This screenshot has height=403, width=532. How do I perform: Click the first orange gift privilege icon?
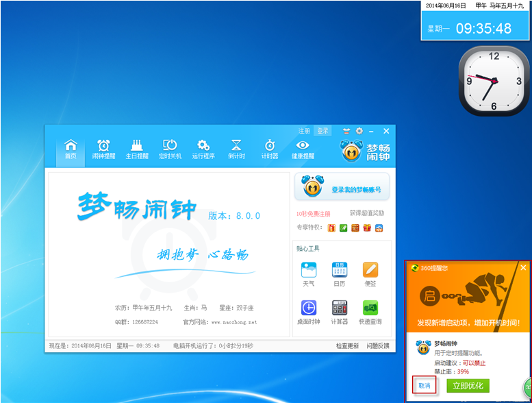tap(331, 228)
